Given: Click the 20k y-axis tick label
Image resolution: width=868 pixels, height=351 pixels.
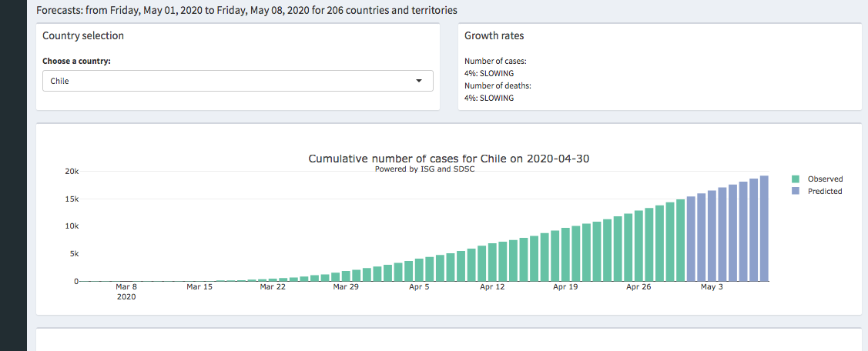Looking at the screenshot, I should pyautogui.click(x=71, y=172).
